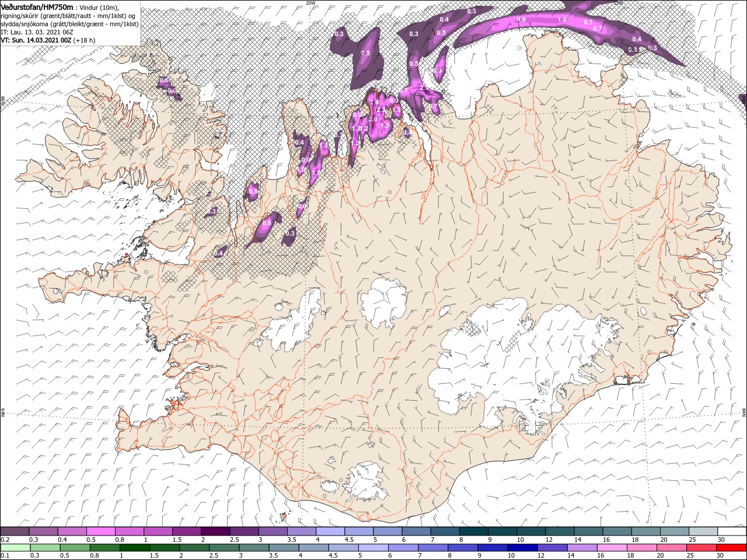The image size is (747, 560).
Task: Pick the snow legend swatch starting at 5
Action: tap(388, 531)
